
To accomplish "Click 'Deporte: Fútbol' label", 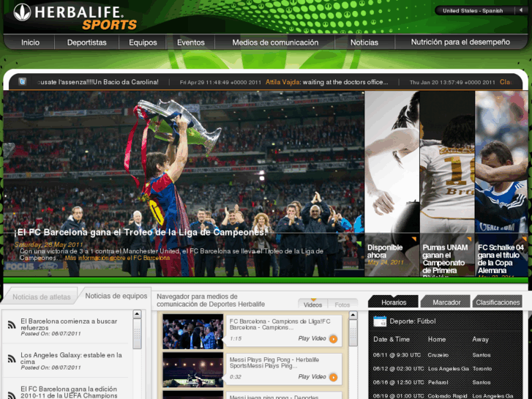I will point(413,321).
